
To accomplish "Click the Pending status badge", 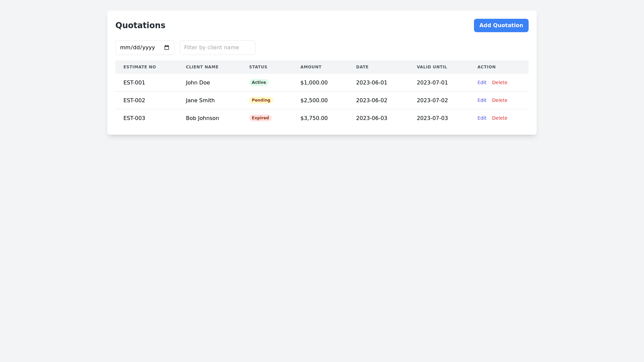I will (261, 100).
